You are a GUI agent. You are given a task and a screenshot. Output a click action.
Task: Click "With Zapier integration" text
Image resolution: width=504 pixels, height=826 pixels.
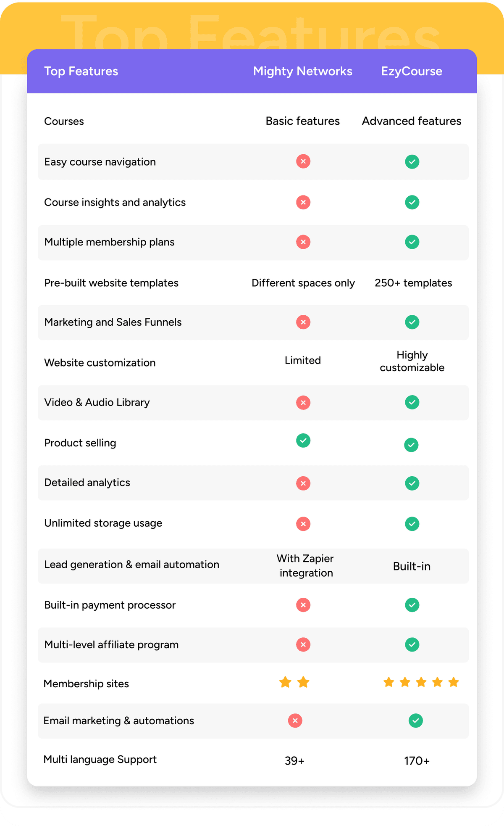(x=305, y=565)
